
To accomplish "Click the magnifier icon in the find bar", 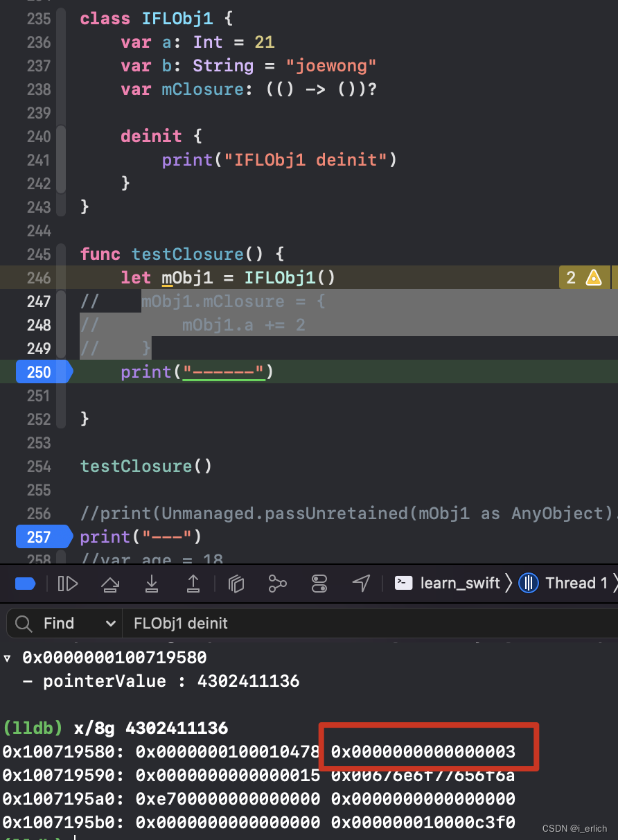I will 24,623.
